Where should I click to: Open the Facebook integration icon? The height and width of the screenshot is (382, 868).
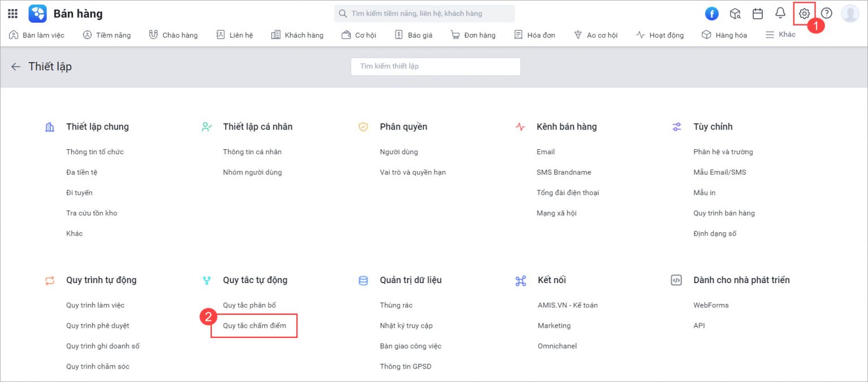click(711, 14)
